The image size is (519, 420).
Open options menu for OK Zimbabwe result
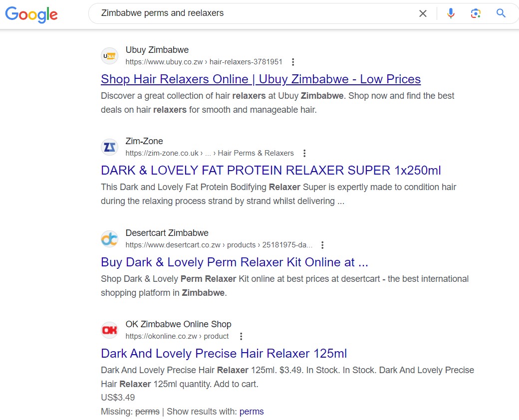click(x=241, y=336)
